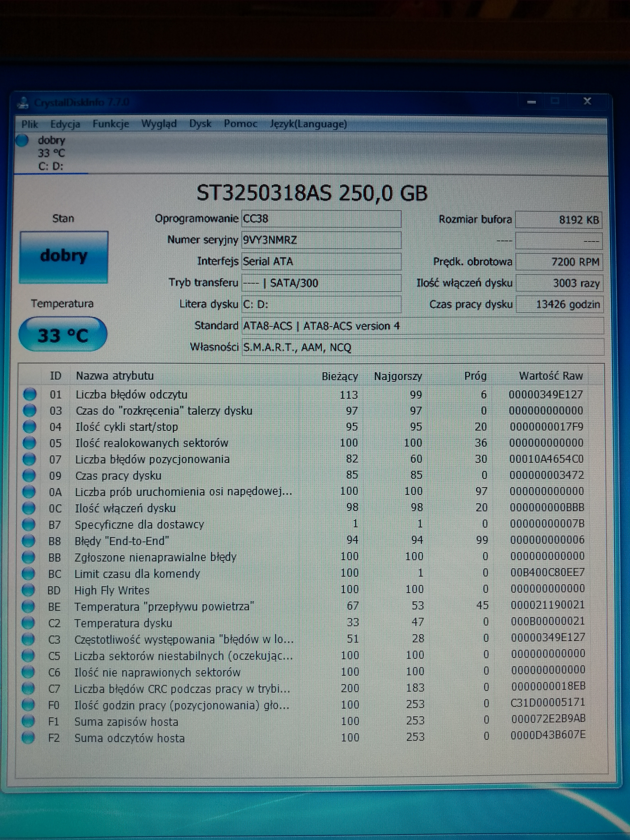The image size is (630, 840).
Task: Click the Nazwa atrybutu column header
Action: pyautogui.click(x=115, y=376)
